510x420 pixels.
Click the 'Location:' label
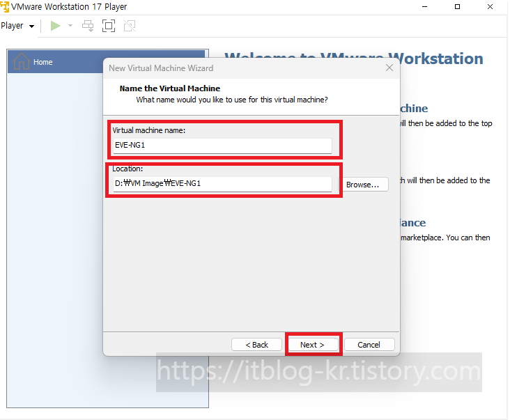point(127,169)
